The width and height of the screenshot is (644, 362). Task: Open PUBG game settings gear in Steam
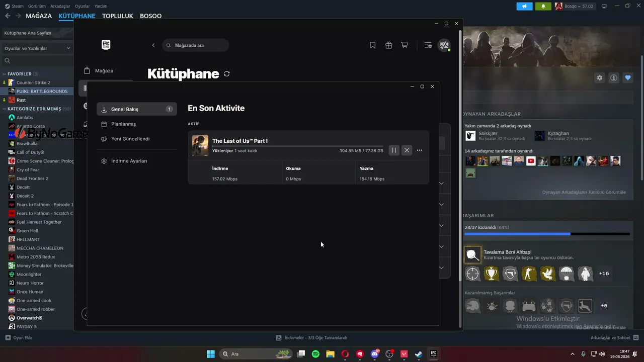click(x=599, y=78)
